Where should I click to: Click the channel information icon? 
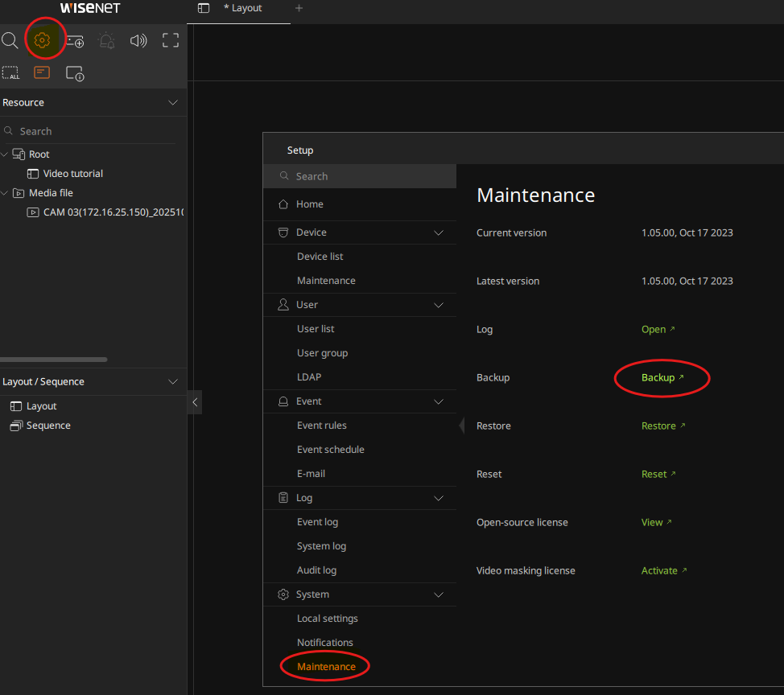[x=75, y=73]
